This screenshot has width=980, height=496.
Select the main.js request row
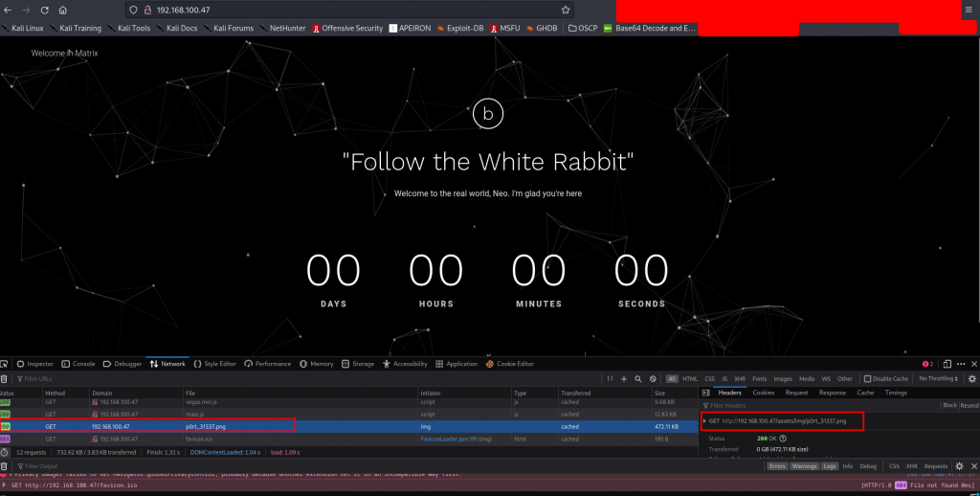[x=348, y=414]
